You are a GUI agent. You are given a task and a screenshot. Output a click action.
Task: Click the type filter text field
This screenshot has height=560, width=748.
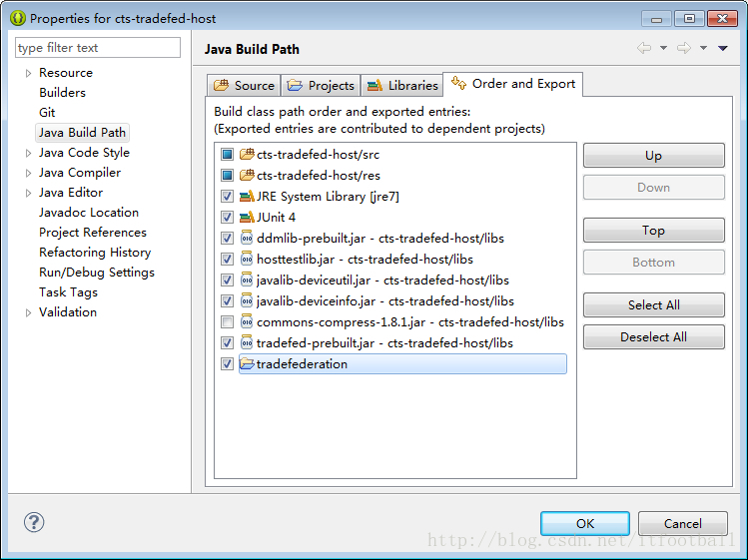coord(98,48)
